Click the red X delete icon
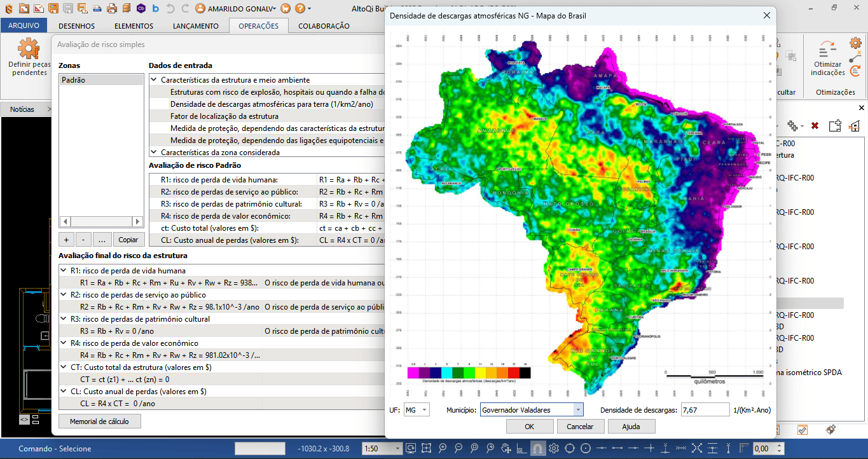Viewport: 868px width, 459px height. coord(815,126)
